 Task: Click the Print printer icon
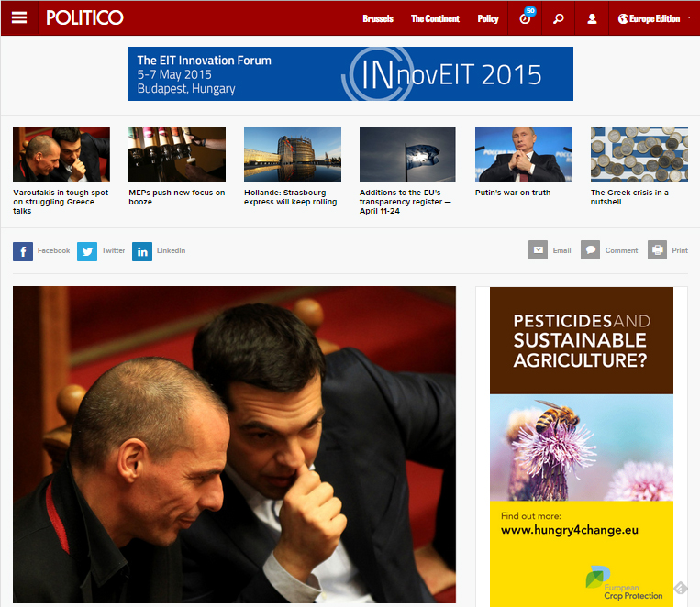click(x=657, y=250)
